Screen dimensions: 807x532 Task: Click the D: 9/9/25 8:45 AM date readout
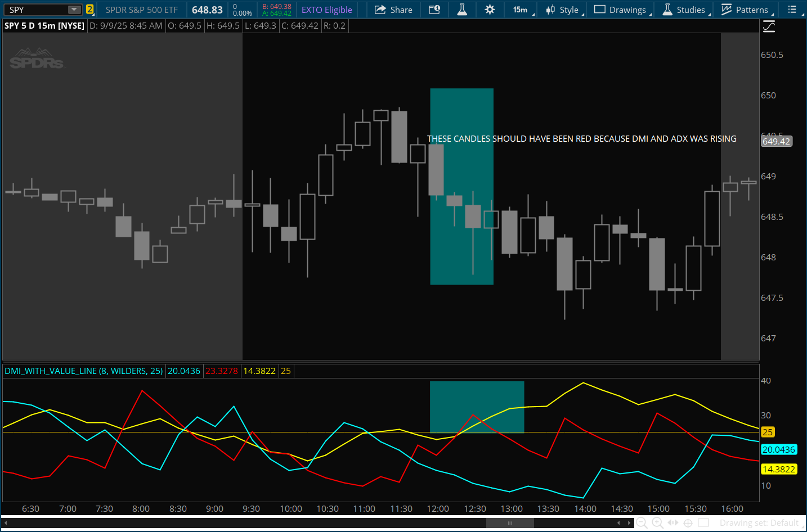pos(126,26)
